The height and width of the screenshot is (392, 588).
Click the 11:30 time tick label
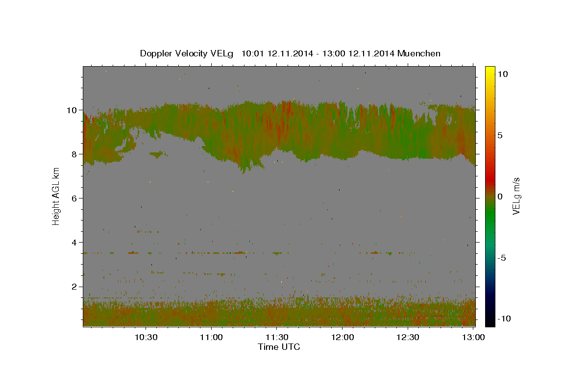click(277, 337)
